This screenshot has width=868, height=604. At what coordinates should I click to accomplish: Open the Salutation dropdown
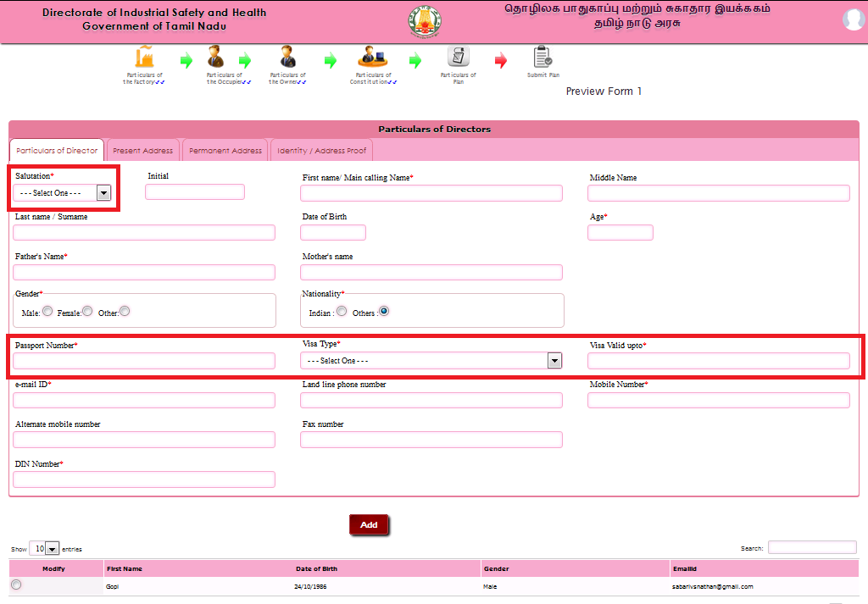point(62,192)
